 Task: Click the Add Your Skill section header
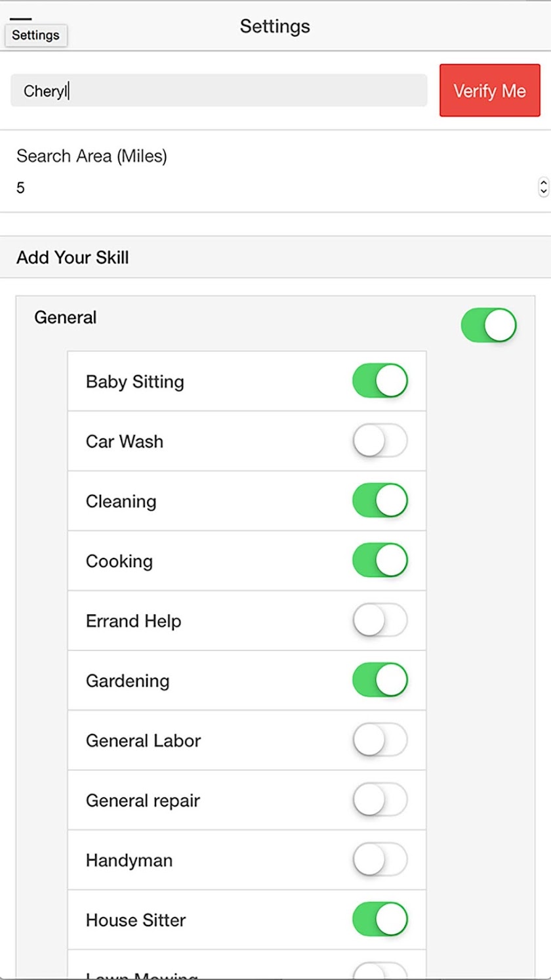click(x=73, y=257)
